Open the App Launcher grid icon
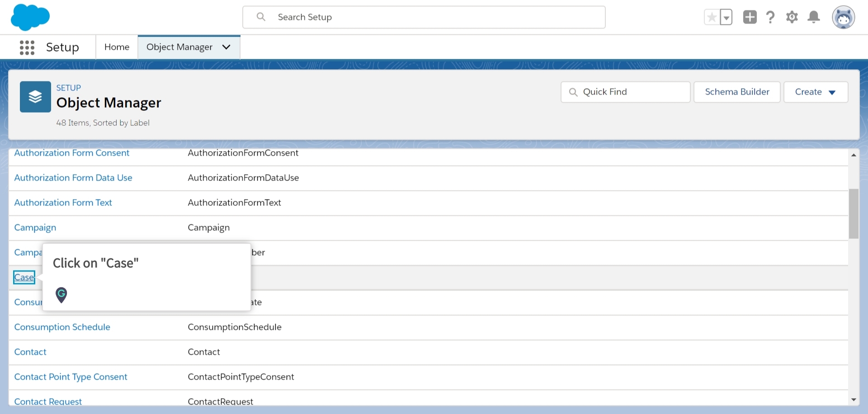This screenshot has width=868, height=414. point(27,47)
